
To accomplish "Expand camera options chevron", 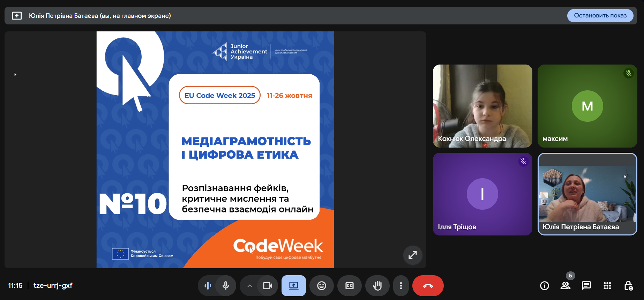I will (250, 286).
